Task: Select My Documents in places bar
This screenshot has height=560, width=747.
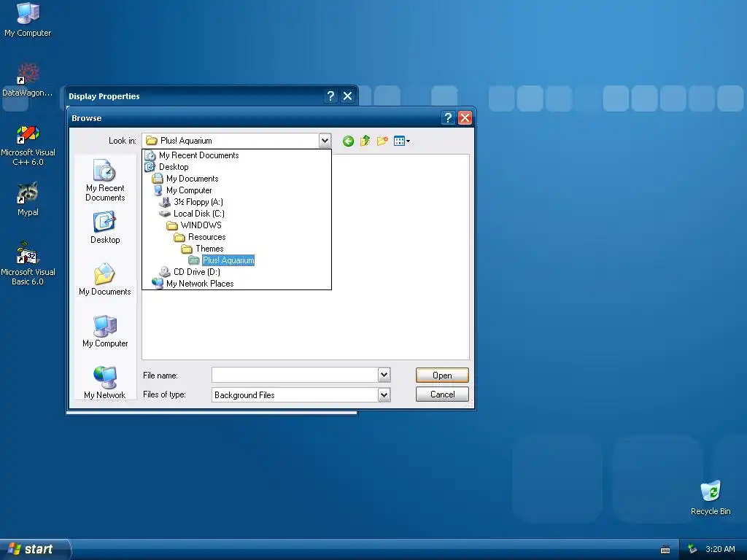Action: pos(105,279)
